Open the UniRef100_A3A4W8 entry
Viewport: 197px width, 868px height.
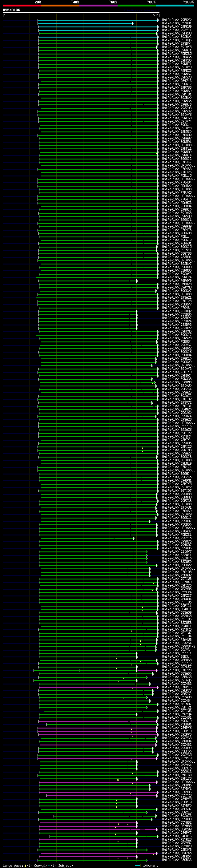(177, 640)
